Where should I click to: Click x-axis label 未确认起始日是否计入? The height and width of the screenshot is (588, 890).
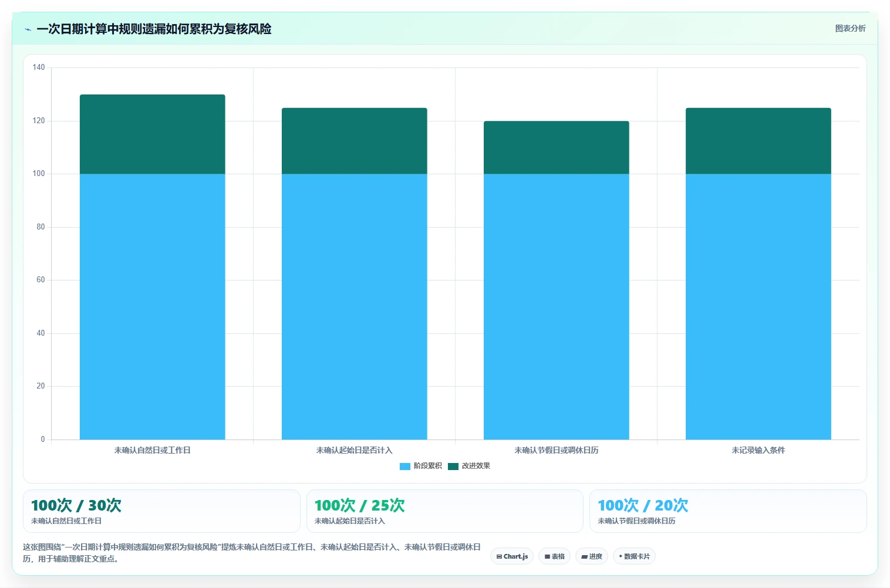pyautogui.click(x=354, y=450)
